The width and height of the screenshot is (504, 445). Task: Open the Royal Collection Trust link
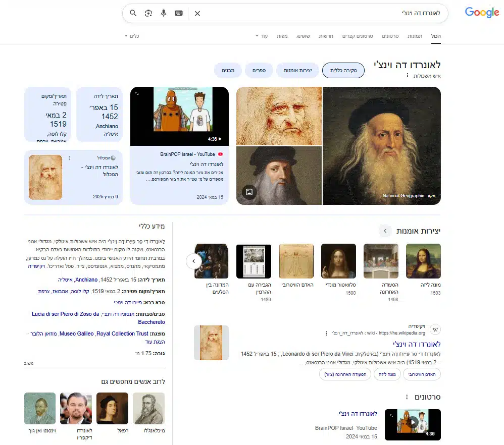pyautogui.click(x=122, y=333)
